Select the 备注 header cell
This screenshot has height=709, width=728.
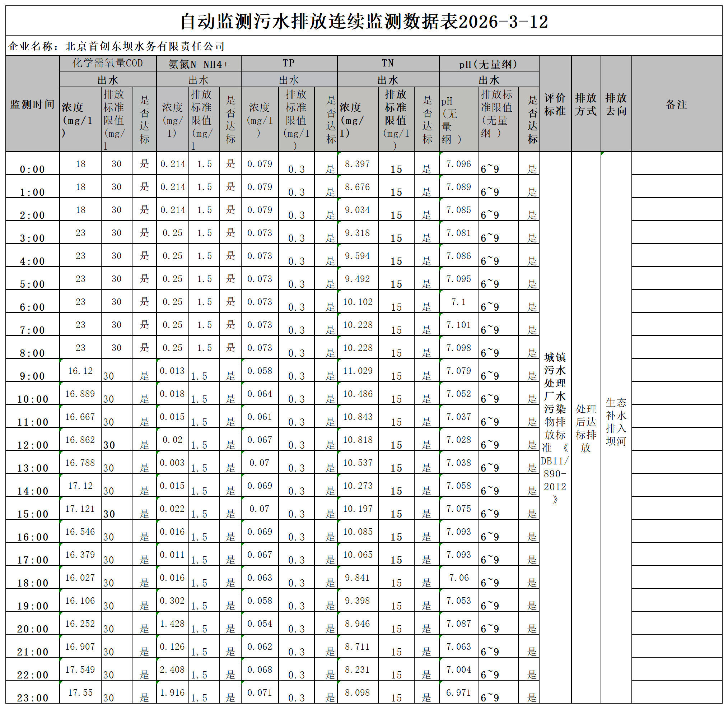[x=676, y=104]
